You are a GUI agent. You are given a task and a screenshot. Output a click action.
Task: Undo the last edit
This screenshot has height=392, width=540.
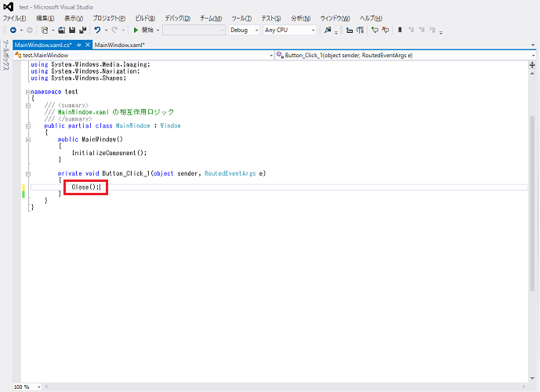coord(98,31)
